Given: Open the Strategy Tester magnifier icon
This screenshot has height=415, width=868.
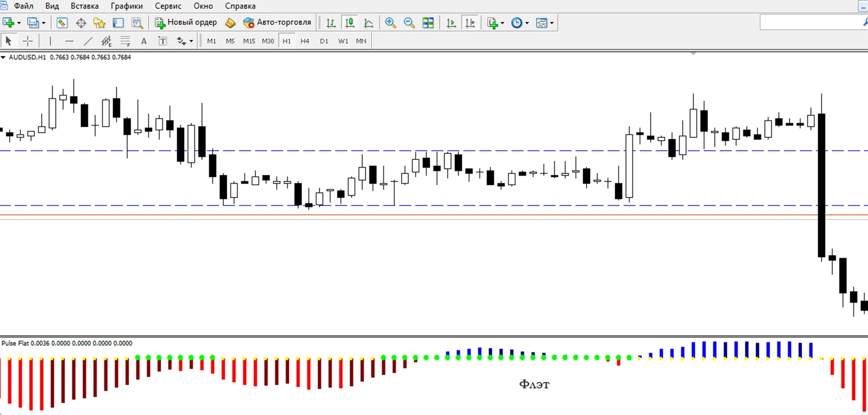Looking at the screenshot, I should pos(137,23).
